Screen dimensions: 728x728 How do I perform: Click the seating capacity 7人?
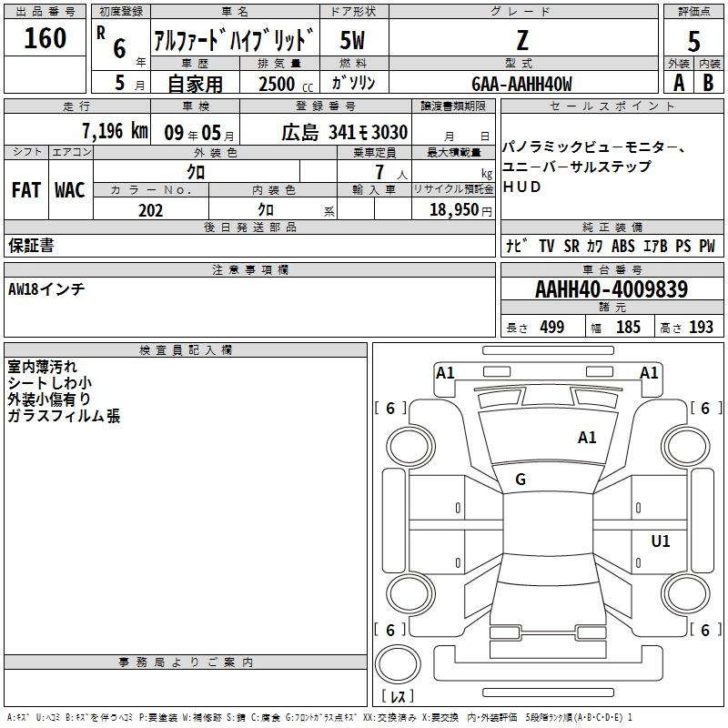(391, 172)
